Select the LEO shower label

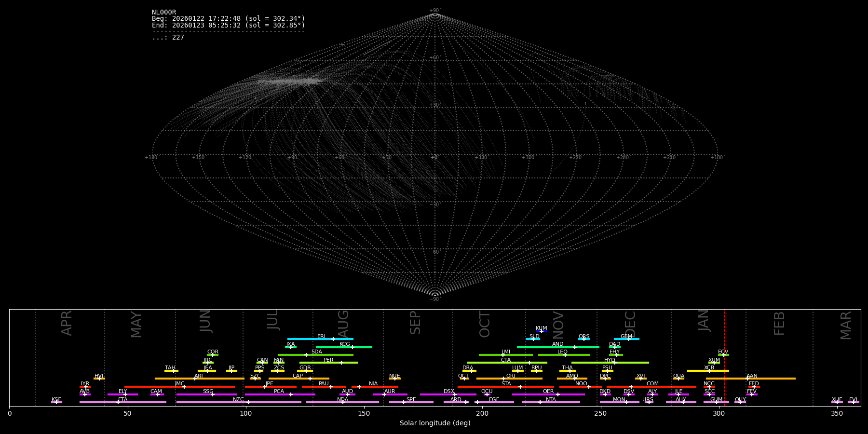pos(563,352)
